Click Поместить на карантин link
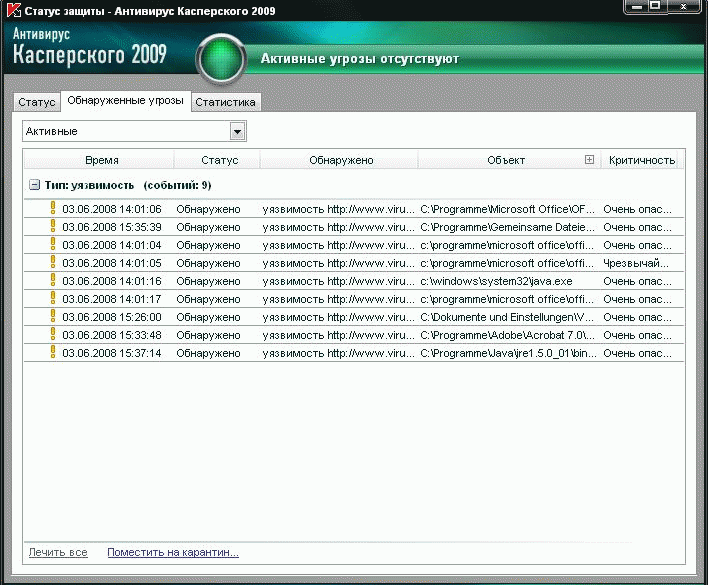 point(173,552)
